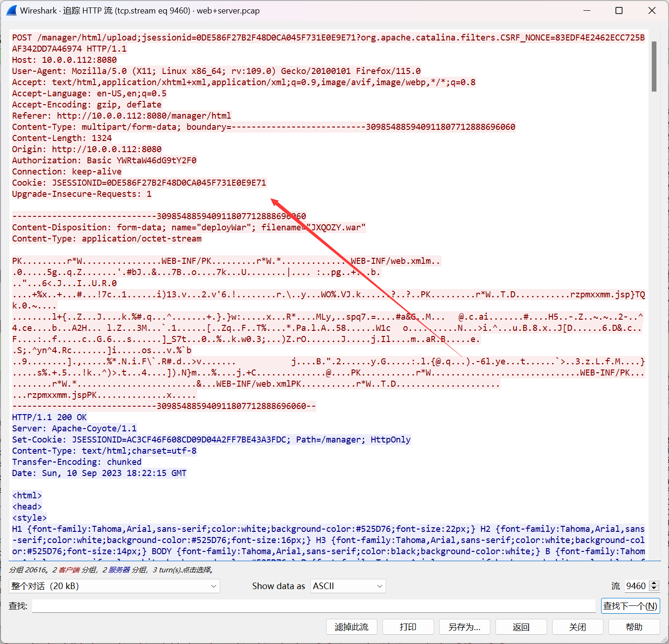Click the 打印 print button
The image size is (669, 644).
point(408,627)
